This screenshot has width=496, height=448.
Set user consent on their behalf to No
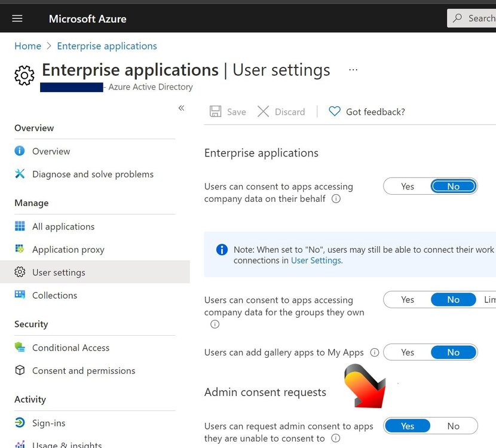[454, 186]
